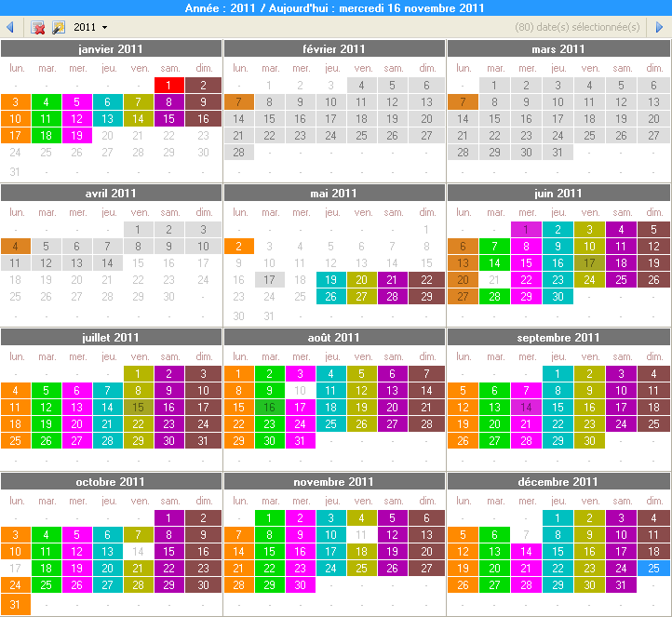Select the grey 17 mai 2011 cell
Image resolution: width=672 pixels, height=617 pixels.
(x=270, y=280)
